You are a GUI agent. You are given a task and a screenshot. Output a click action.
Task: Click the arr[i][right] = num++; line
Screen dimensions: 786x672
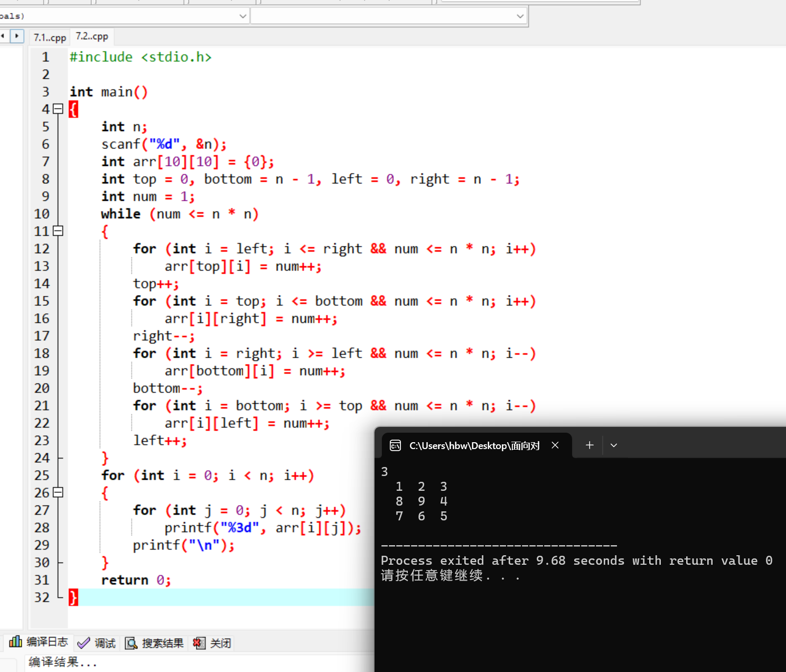(251, 319)
